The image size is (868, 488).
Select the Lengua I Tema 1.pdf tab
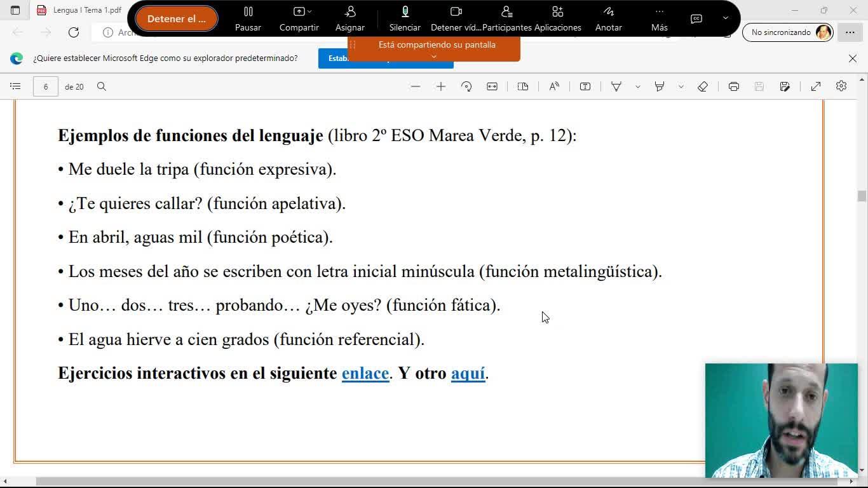[79, 10]
